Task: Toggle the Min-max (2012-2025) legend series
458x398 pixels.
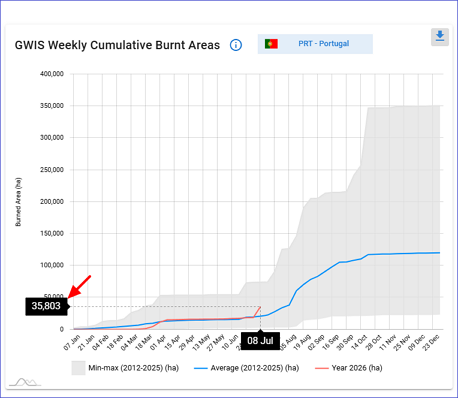Action: pos(125,368)
